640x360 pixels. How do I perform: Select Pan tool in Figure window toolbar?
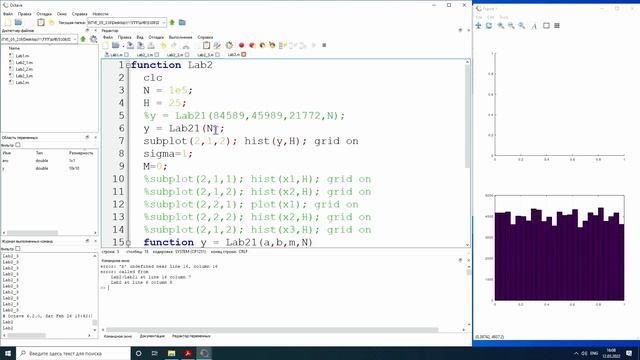pyautogui.click(x=478, y=26)
